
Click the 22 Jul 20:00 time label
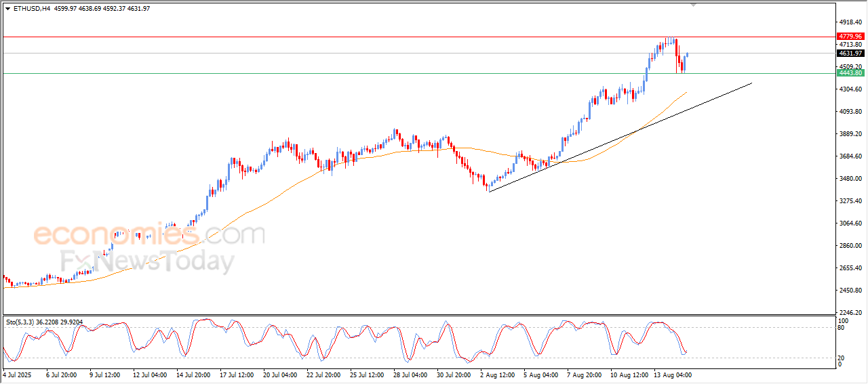[x=323, y=375]
